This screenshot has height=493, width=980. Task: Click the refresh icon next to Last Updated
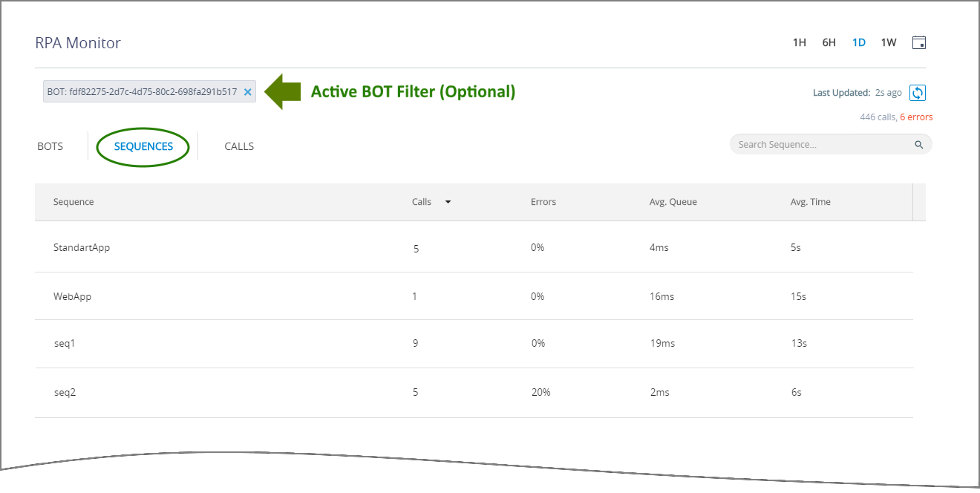tap(918, 93)
